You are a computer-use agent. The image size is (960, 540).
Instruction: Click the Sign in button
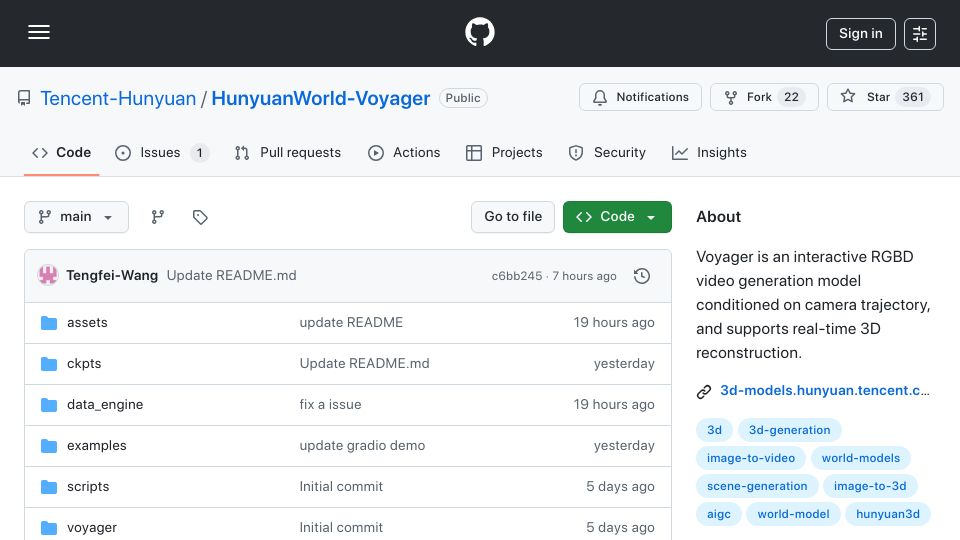(860, 34)
